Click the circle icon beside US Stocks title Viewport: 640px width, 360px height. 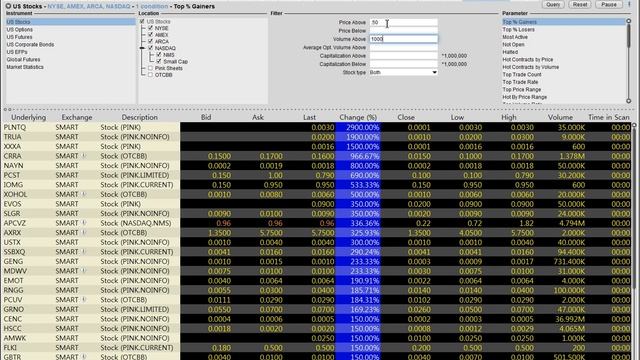pyautogui.click(x=8, y=6)
